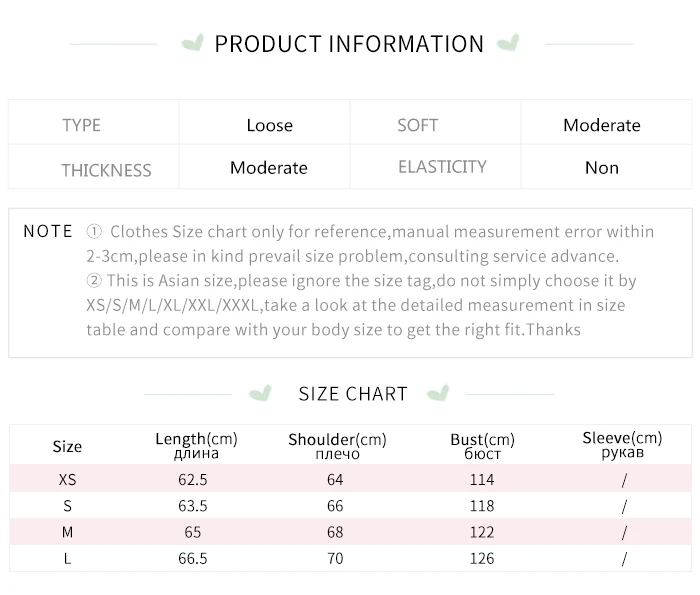Select the THICKNESS label cell
This screenshot has height=595, width=700.
click(x=106, y=169)
